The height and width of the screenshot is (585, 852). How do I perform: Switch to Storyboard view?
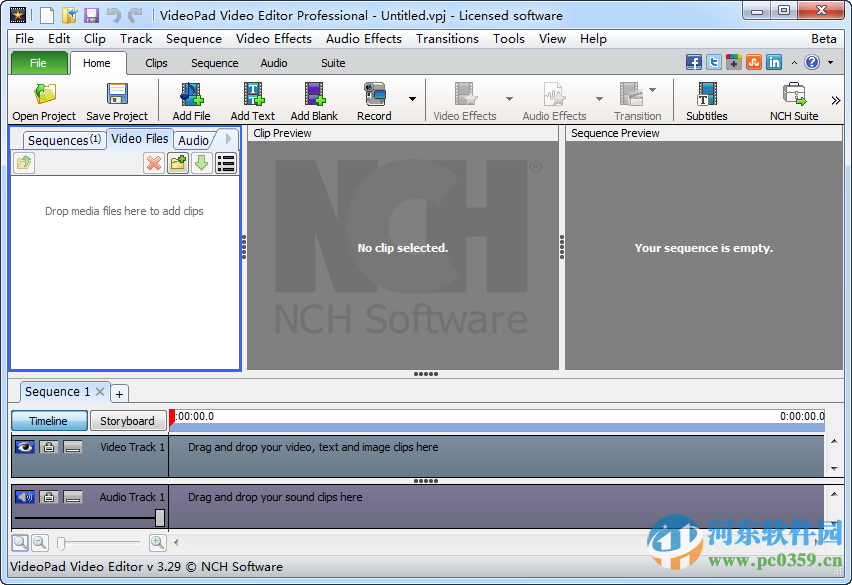pos(128,420)
